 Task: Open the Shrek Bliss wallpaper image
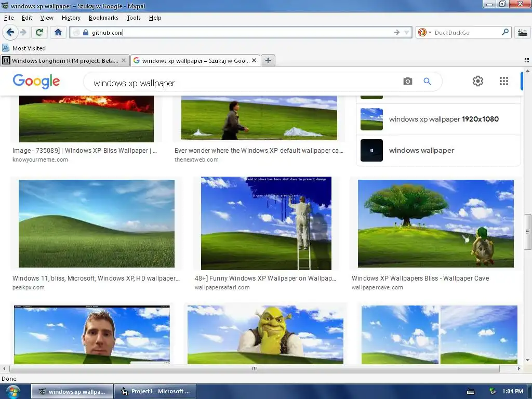point(265,335)
